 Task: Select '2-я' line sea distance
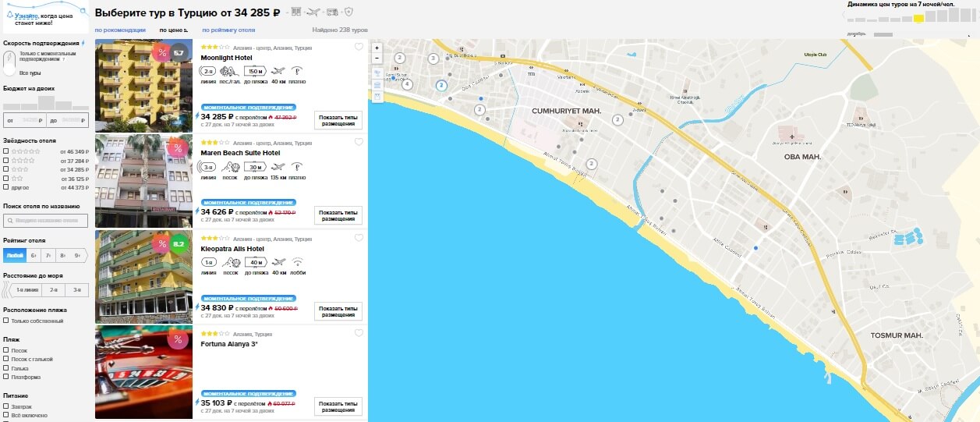54,290
